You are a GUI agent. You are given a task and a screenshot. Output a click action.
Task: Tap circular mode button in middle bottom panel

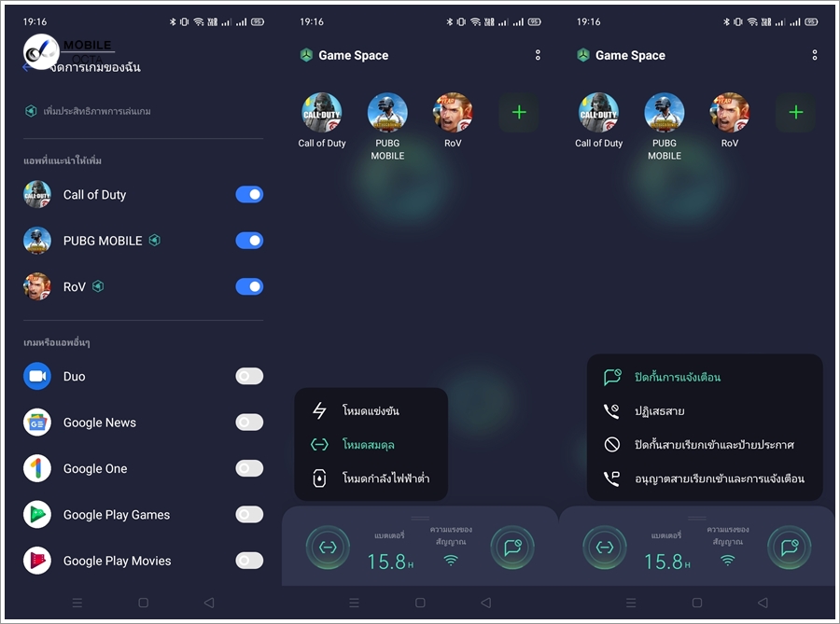coord(328,547)
